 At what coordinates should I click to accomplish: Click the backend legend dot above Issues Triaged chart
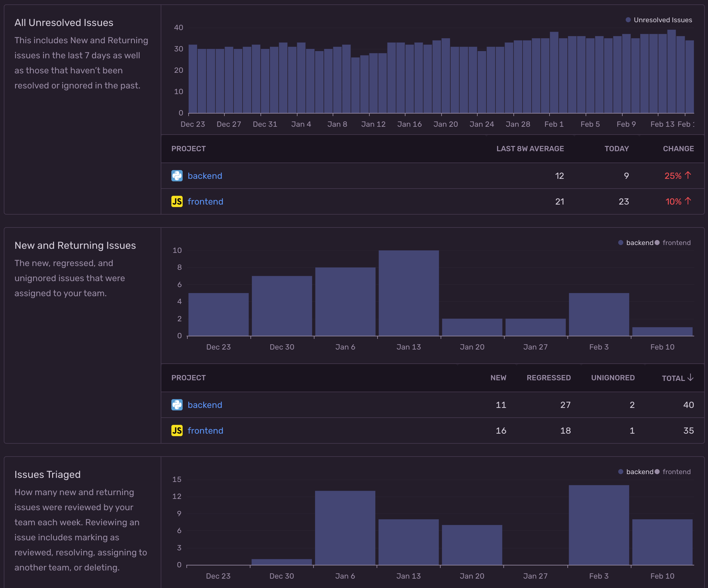pos(621,472)
